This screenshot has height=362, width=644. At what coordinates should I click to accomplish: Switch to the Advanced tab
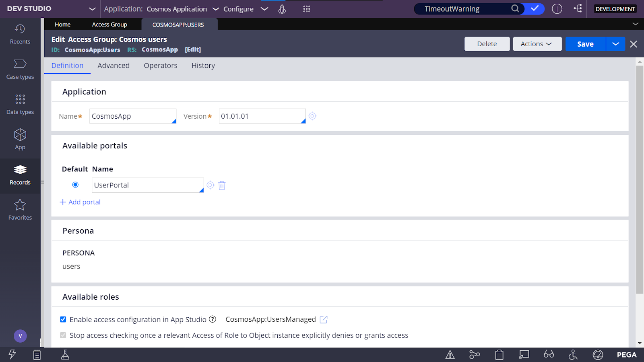click(114, 66)
